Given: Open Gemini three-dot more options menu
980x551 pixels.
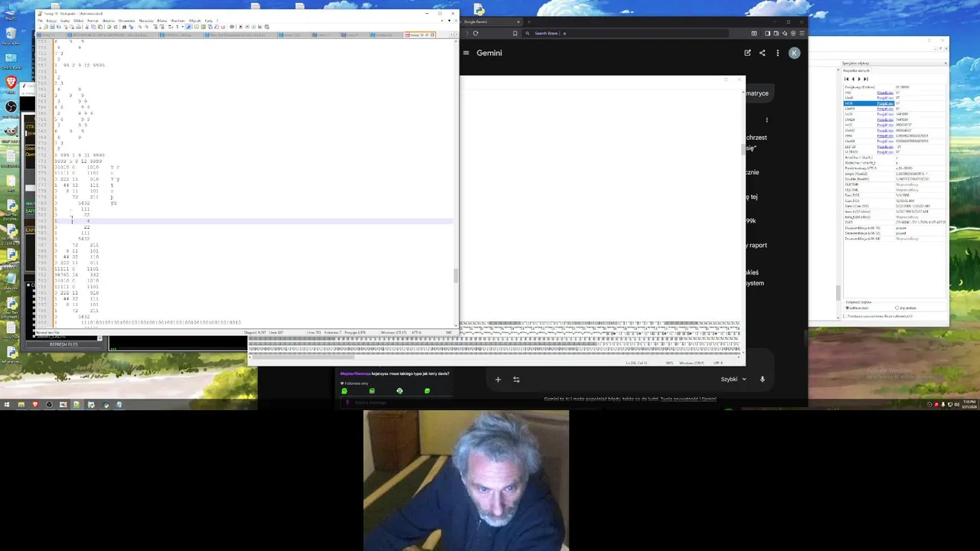Looking at the screenshot, I should 777,53.
